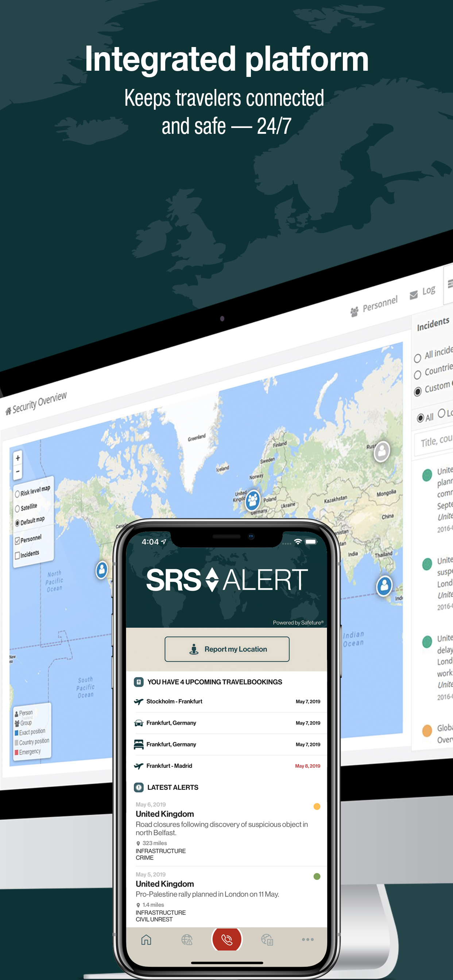Select the Countries incidents radio option
The image size is (453, 980).
[417, 375]
